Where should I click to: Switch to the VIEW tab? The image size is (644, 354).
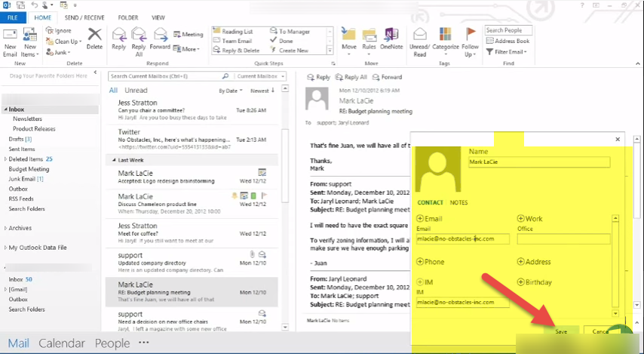(158, 17)
